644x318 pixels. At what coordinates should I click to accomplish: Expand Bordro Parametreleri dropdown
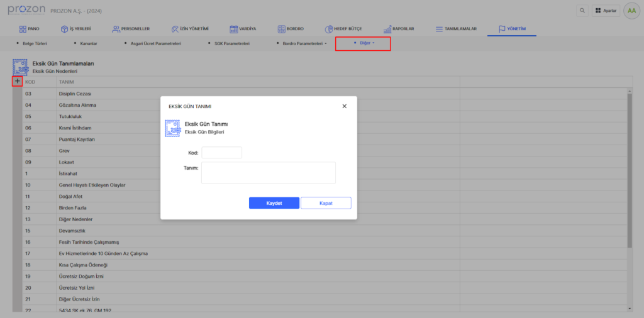(x=304, y=43)
